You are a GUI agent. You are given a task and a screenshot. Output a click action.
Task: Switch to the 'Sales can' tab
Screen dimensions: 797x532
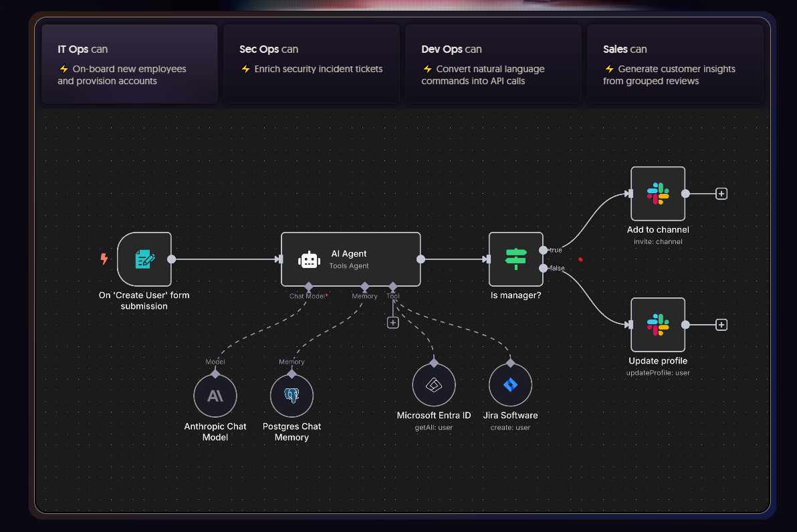(675, 64)
